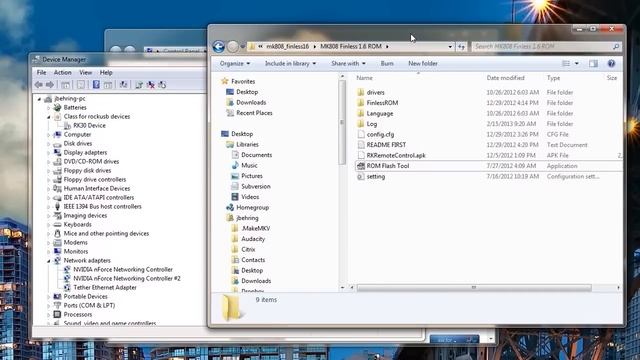Collapse the jbehring-pc root node
The width and height of the screenshot is (640, 360).
(x=40, y=99)
